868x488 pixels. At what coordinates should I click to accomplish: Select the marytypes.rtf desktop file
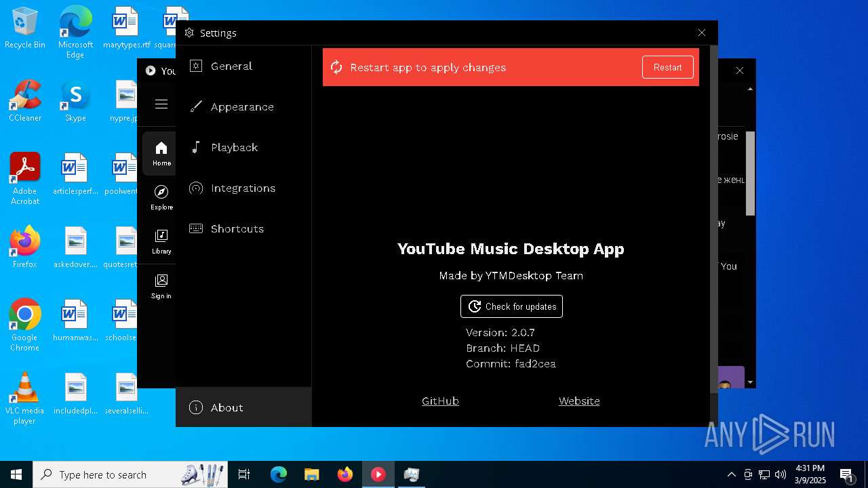pos(126,28)
